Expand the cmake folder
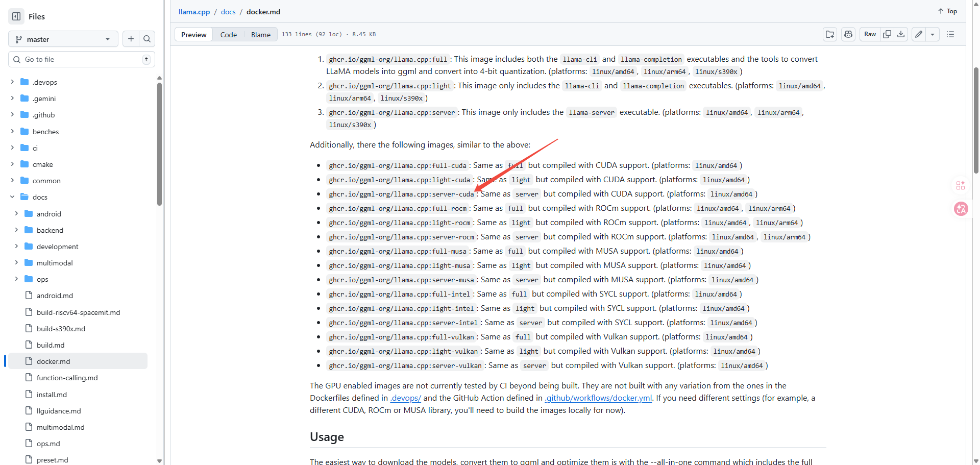980x465 pixels. (x=12, y=164)
